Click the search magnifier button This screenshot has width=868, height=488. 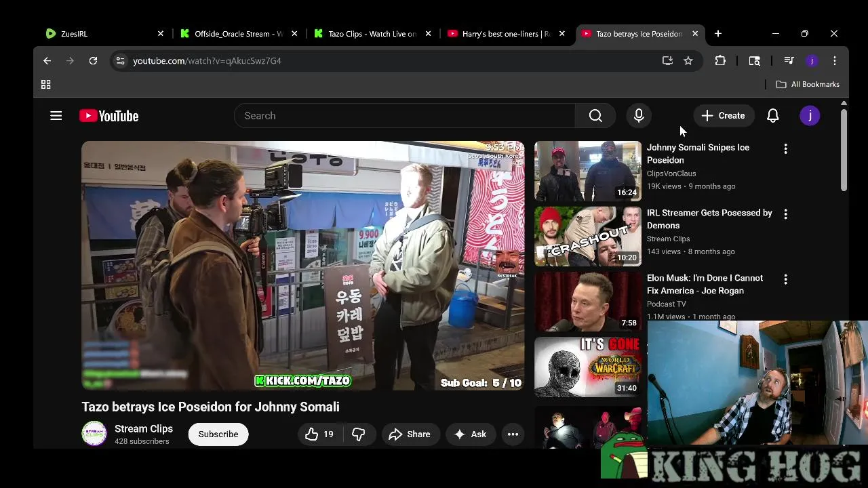click(x=595, y=116)
